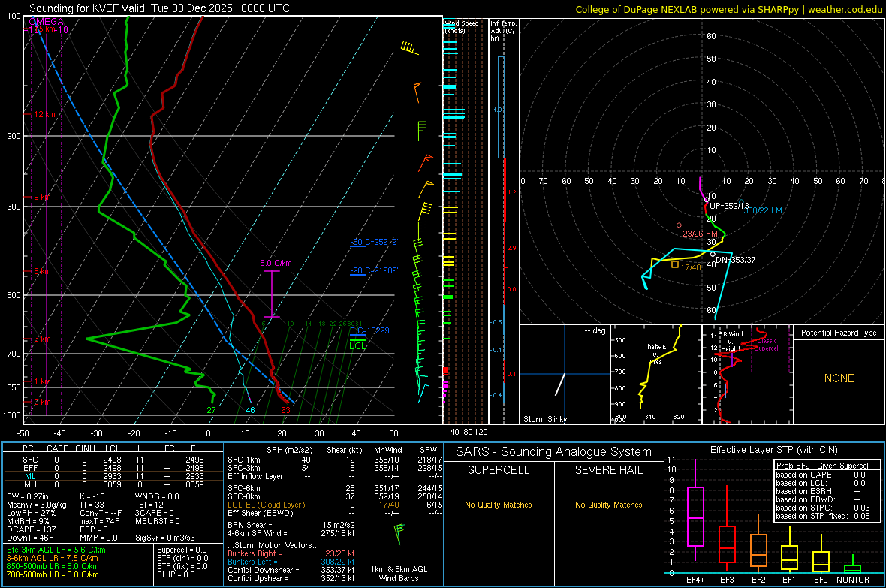The width and height of the screenshot is (886, 588).
Task: Click the EF2 axis label
Action: 758,580
